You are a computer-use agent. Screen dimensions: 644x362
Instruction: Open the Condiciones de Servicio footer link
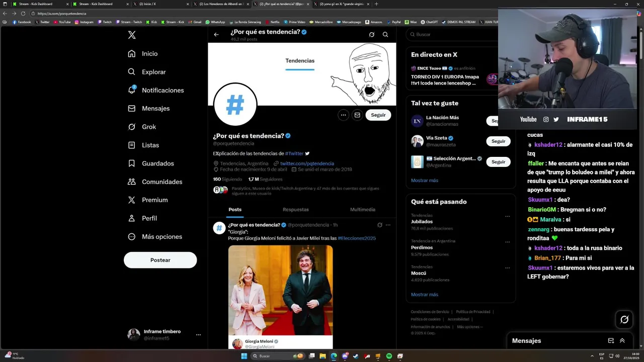pyautogui.click(x=430, y=312)
